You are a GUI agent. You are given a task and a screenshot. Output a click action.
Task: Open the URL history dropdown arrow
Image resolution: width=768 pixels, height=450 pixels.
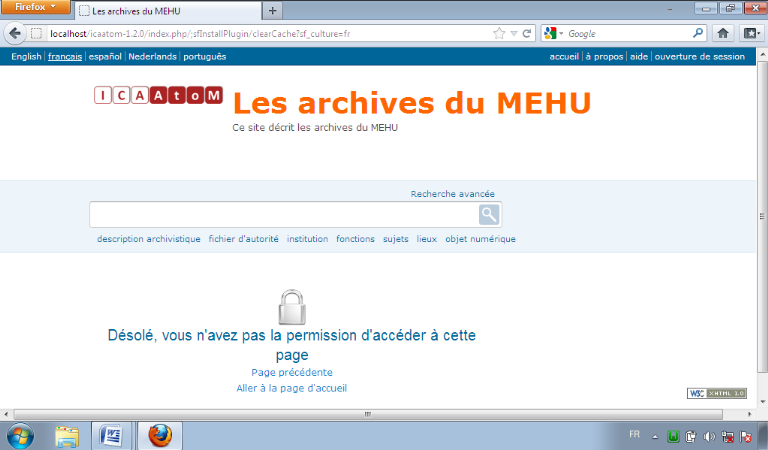[513, 33]
